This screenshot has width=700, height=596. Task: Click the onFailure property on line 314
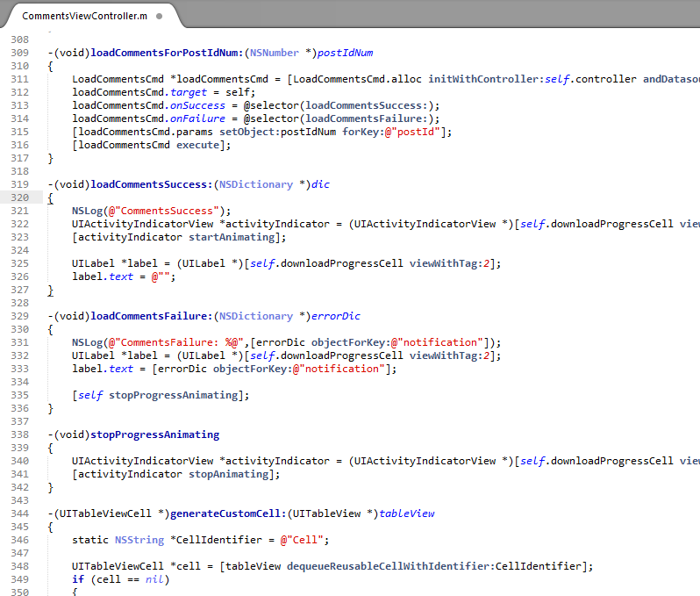[197, 118]
